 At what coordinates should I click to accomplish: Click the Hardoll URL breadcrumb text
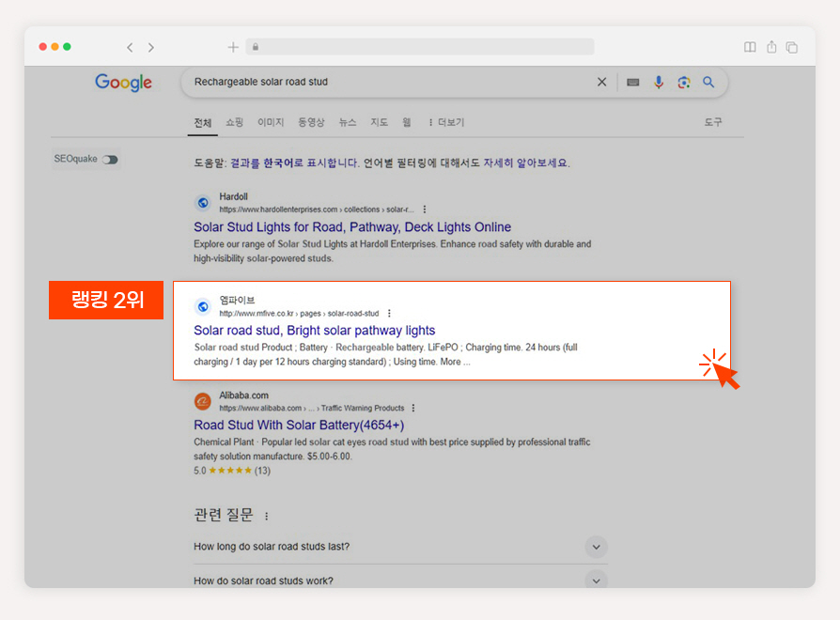(x=316, y=209)
